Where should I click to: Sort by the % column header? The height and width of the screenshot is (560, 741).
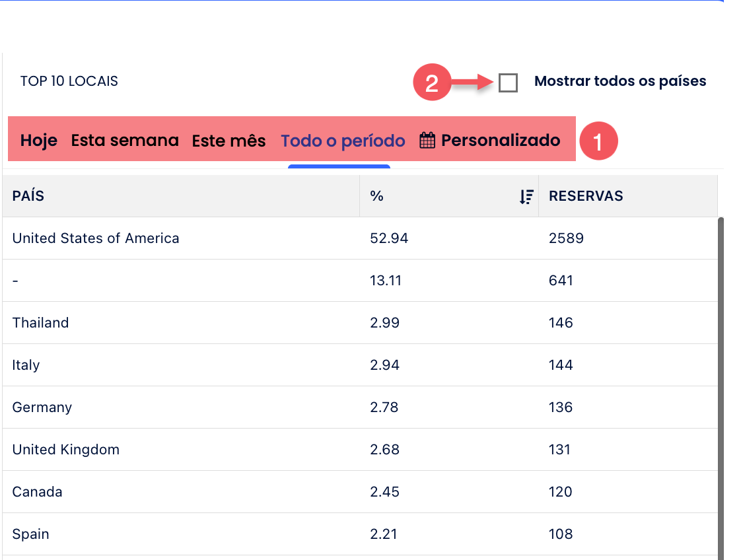tap(377, 196)
